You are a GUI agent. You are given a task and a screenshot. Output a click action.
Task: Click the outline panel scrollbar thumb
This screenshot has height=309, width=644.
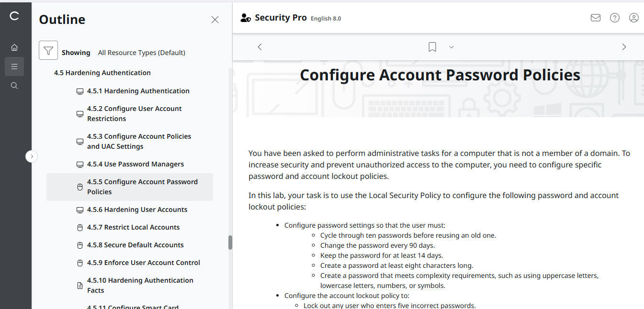coord(230,242)
